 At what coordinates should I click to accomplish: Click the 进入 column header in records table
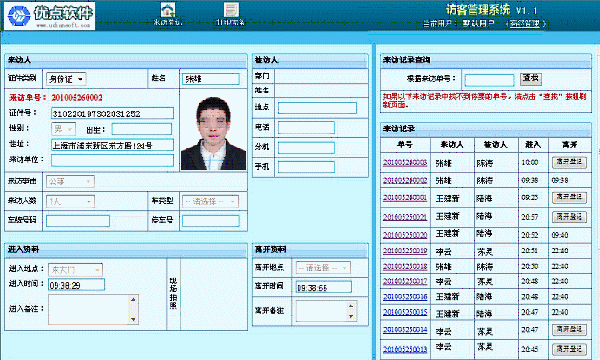coord(533,145)
